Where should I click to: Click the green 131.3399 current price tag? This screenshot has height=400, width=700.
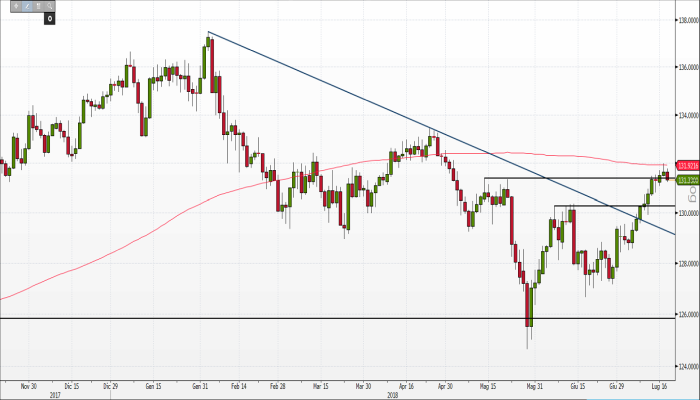[686, 179]
